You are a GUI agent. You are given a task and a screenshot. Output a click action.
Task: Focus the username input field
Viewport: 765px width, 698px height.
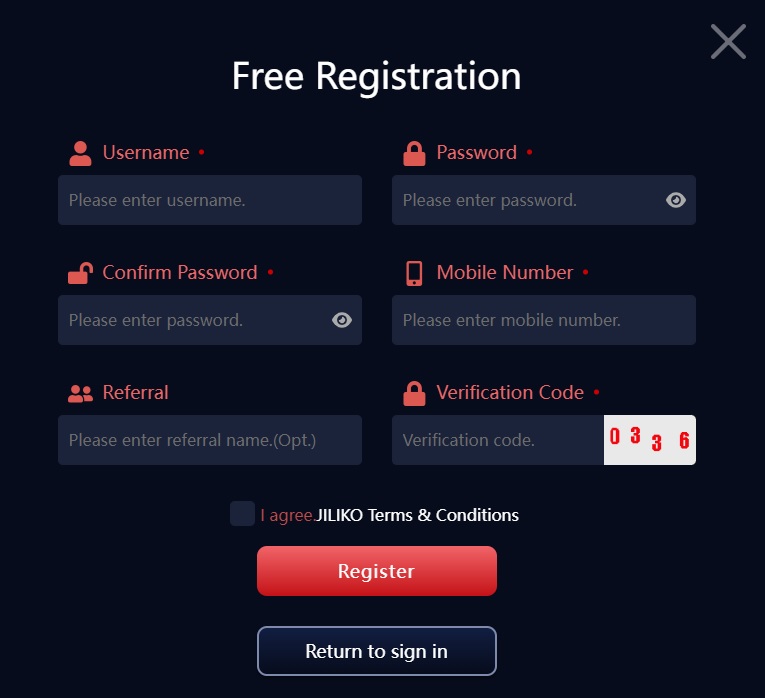tap(210, 200)
